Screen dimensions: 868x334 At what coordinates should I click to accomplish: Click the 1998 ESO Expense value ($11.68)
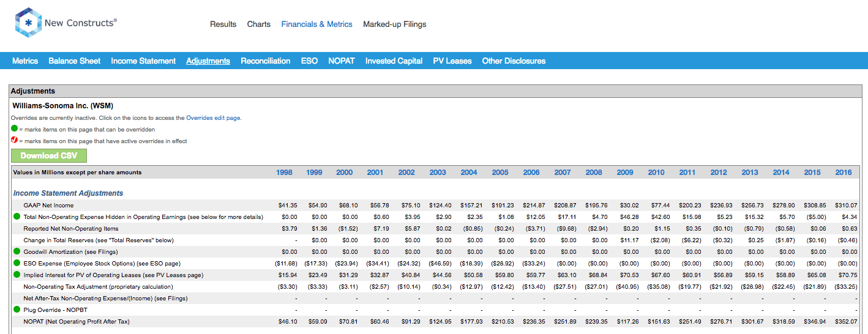click(x=285, y=263)
